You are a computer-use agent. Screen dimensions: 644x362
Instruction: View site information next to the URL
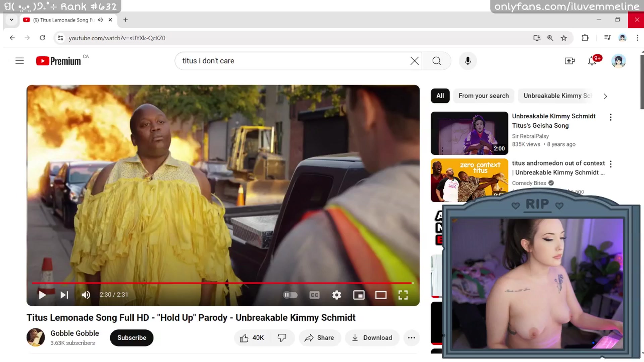[60, 38]
